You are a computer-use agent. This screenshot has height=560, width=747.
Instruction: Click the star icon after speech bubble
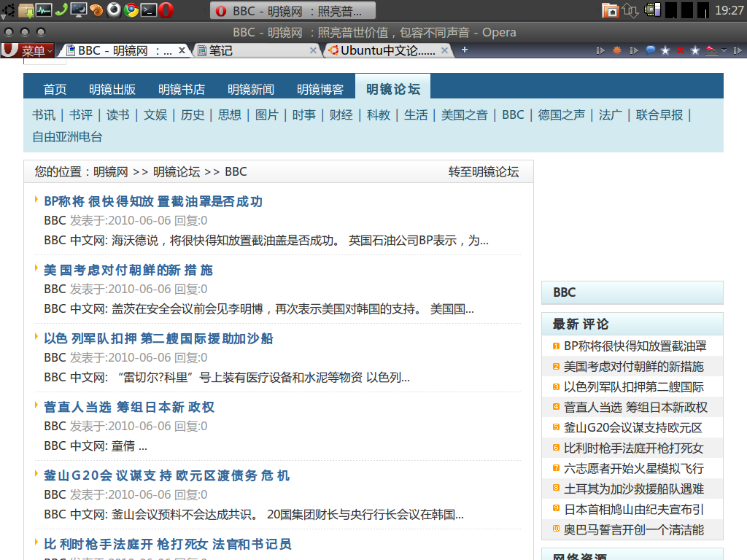point(665,50)
